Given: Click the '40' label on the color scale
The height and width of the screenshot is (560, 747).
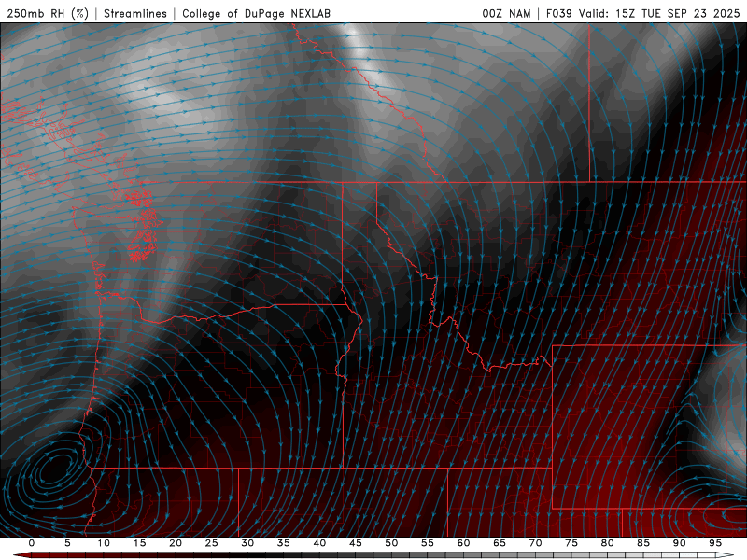Looking at the screenshot, I should coord(319,543).
